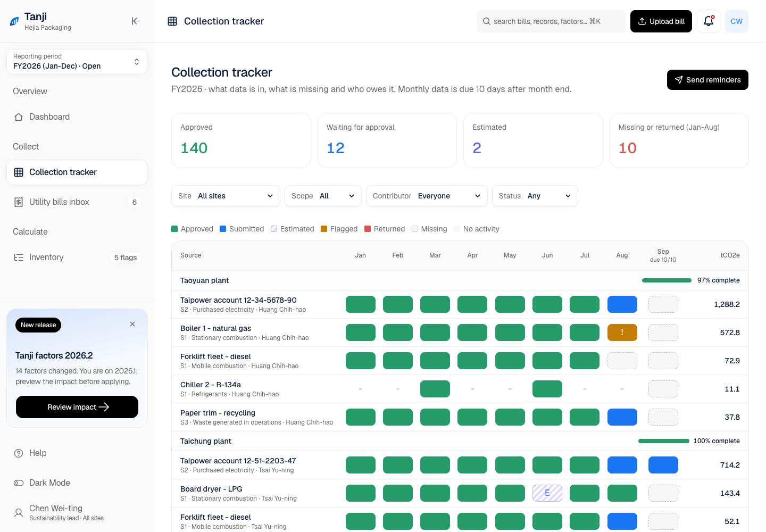This screenshot has height=532, width=766.
Task: Open the estimated June cell for Board dryer
Action: (x=547, y=493)
